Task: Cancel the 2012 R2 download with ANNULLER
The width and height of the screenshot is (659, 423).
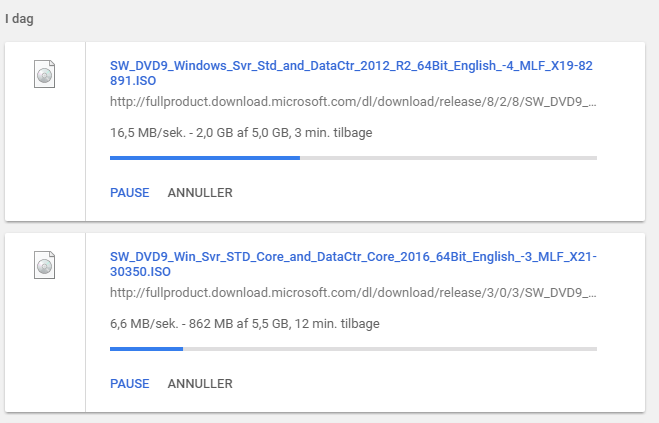Action: click(x=200, y=193)
